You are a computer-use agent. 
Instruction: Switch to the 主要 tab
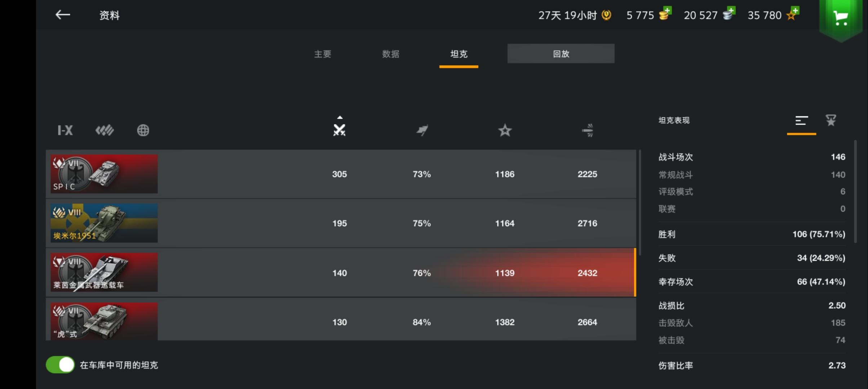tap(323, 54)
